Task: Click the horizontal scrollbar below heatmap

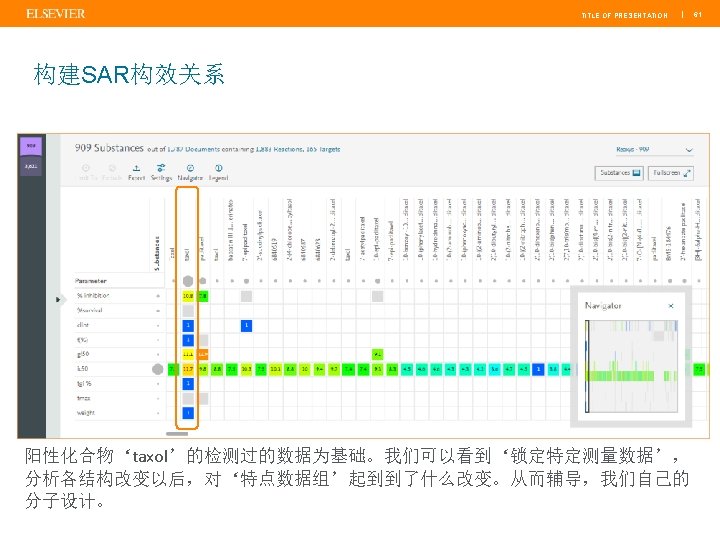Action: [x=177, y=433]
